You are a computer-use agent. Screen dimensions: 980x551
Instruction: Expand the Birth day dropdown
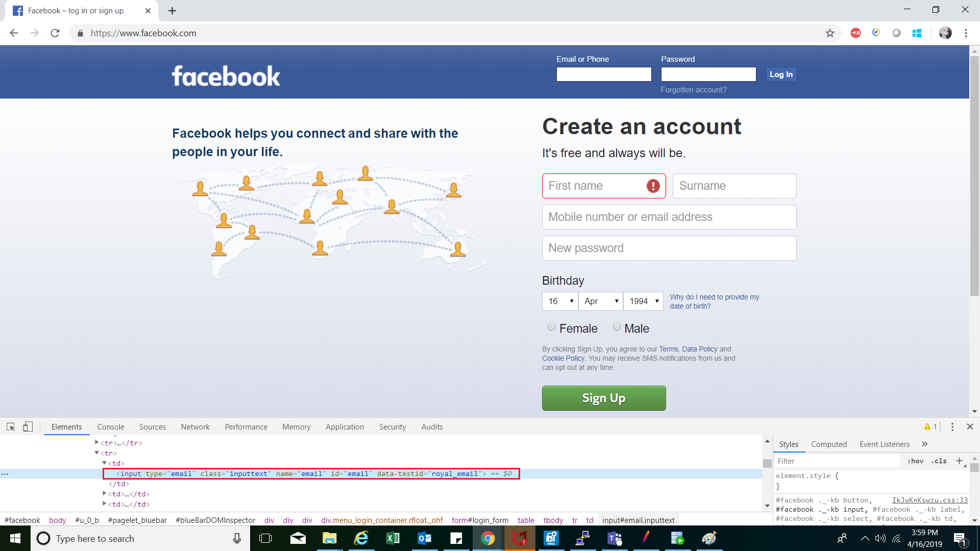point(560,300)
